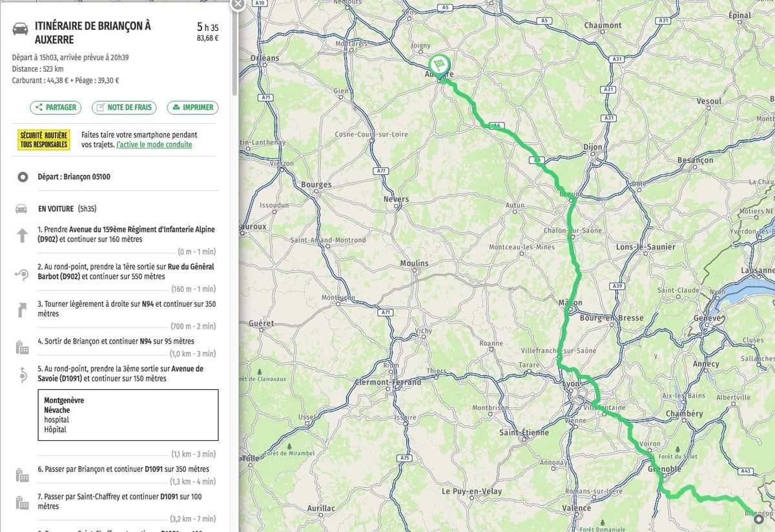Click the Montgenèvre Névache direction sign box
The height and width of the screenshot is (532, 775).
coord(128,414)
